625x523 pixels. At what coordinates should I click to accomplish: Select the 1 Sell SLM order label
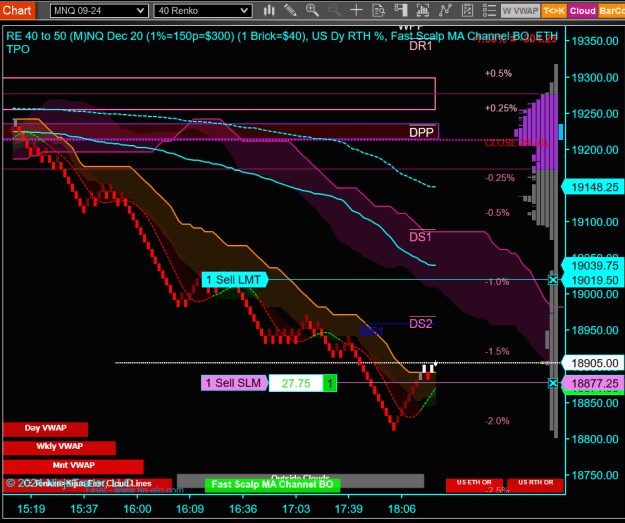click(234, 383)
